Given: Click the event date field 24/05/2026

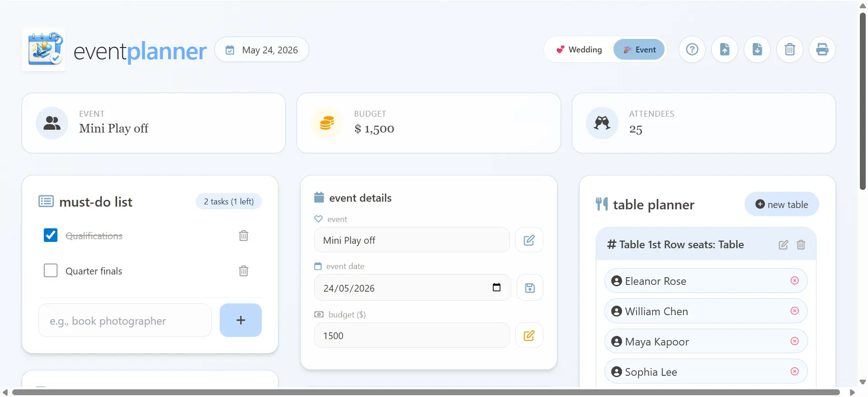Looking at the screenshot, I should click(412, 288).
